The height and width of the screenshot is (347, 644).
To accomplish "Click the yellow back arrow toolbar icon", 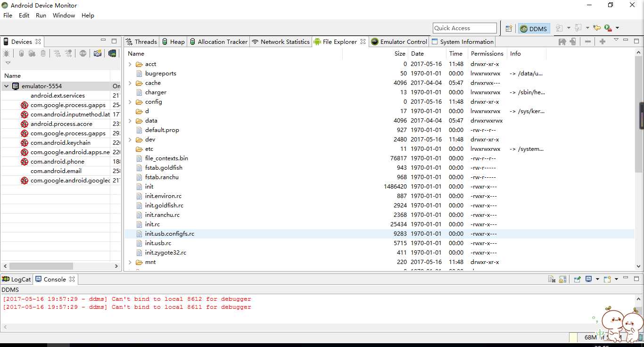I will point(597,28).
